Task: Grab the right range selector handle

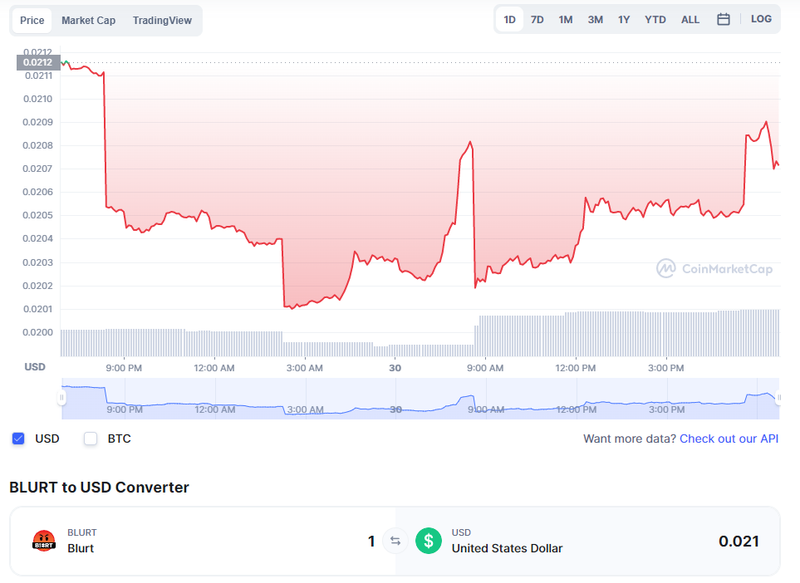Action: click(x=779, y=397)
